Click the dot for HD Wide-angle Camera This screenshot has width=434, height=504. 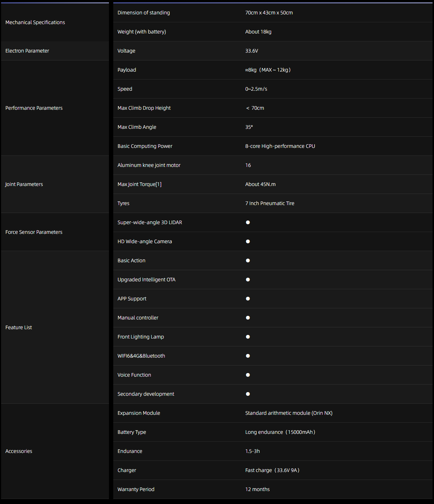248,241
